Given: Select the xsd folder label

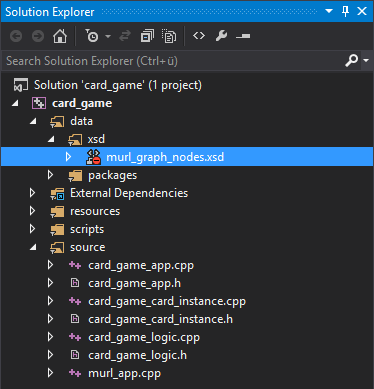Looking at the screenshot, I should 96,139.
